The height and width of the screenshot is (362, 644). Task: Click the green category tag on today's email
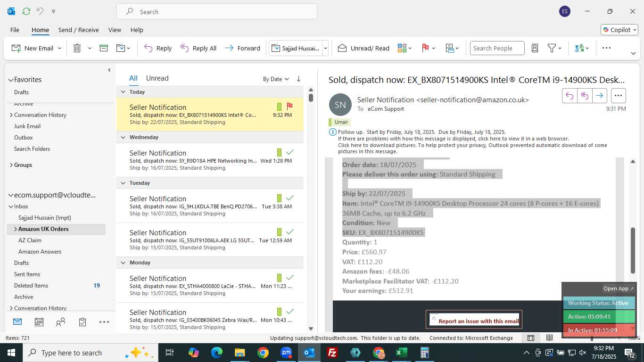(279, 107)
